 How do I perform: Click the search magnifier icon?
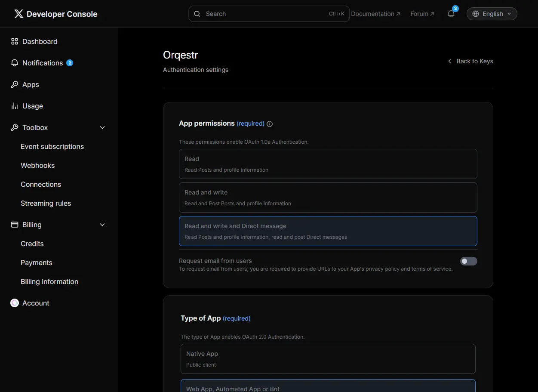pos(197,14)
